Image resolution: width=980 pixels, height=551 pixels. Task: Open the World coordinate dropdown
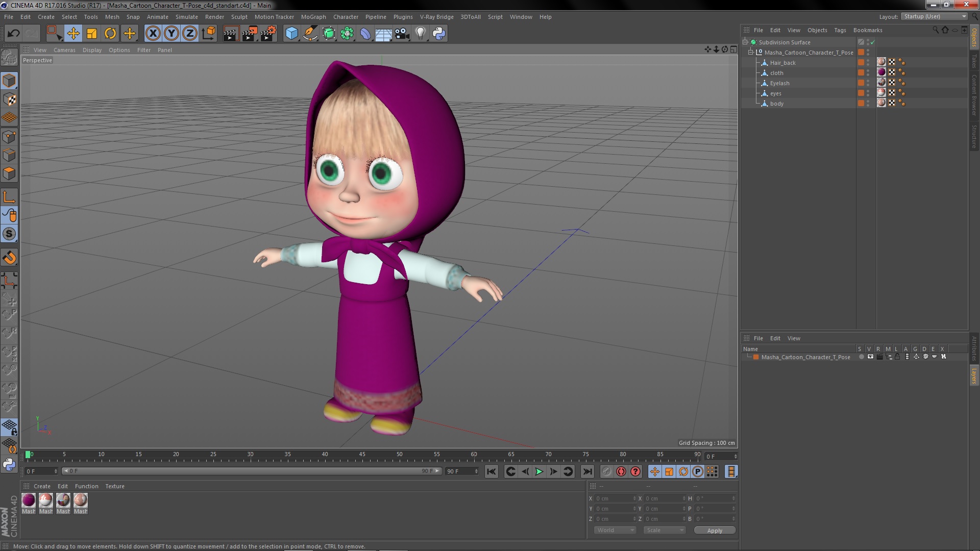pyautogui.click(x=615, y=530)
